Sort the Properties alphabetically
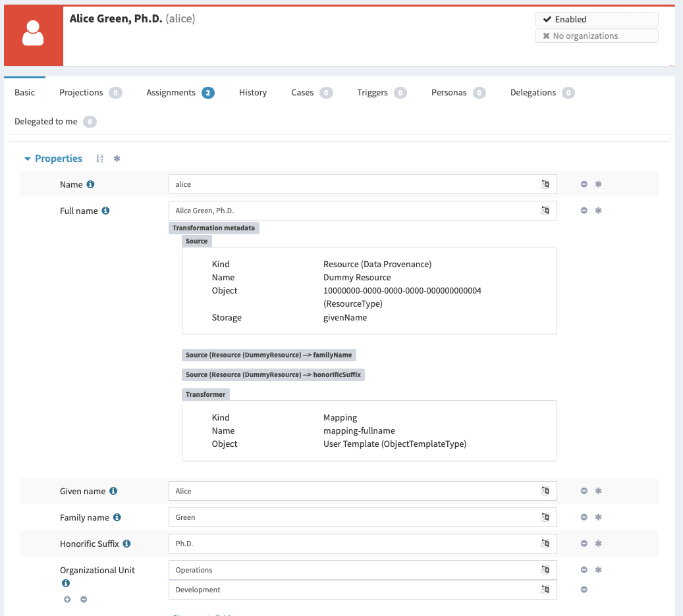683x616 pixels. click(99, 158)
